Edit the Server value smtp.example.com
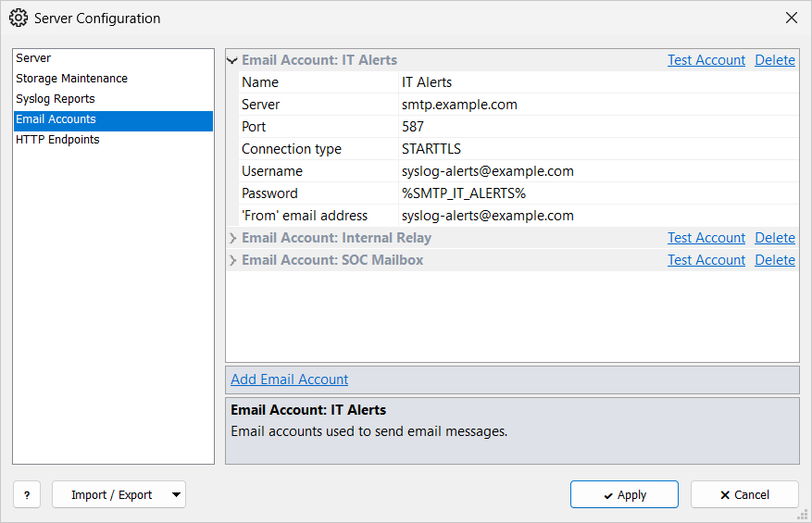This screenshot has height=523, width=812. [598, 105]
